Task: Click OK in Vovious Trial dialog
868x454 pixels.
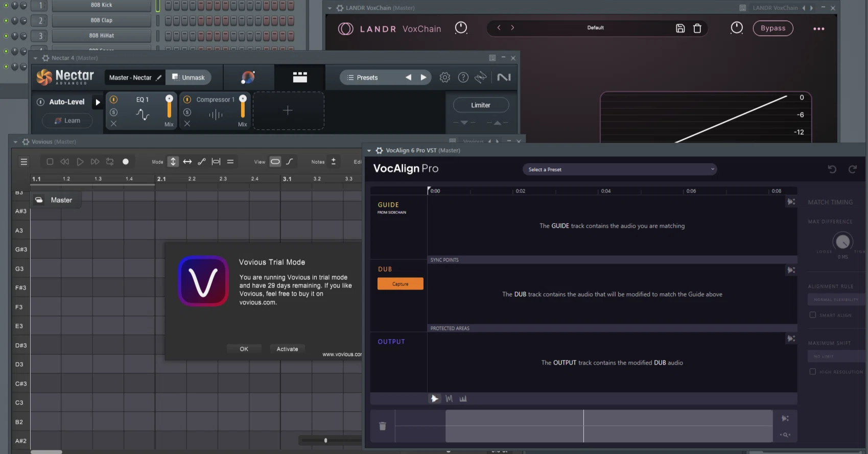Action: (x=244, y=349)
